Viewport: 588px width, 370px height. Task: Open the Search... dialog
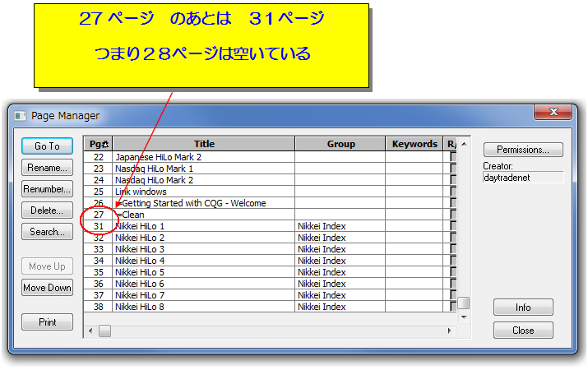(47, 232)
